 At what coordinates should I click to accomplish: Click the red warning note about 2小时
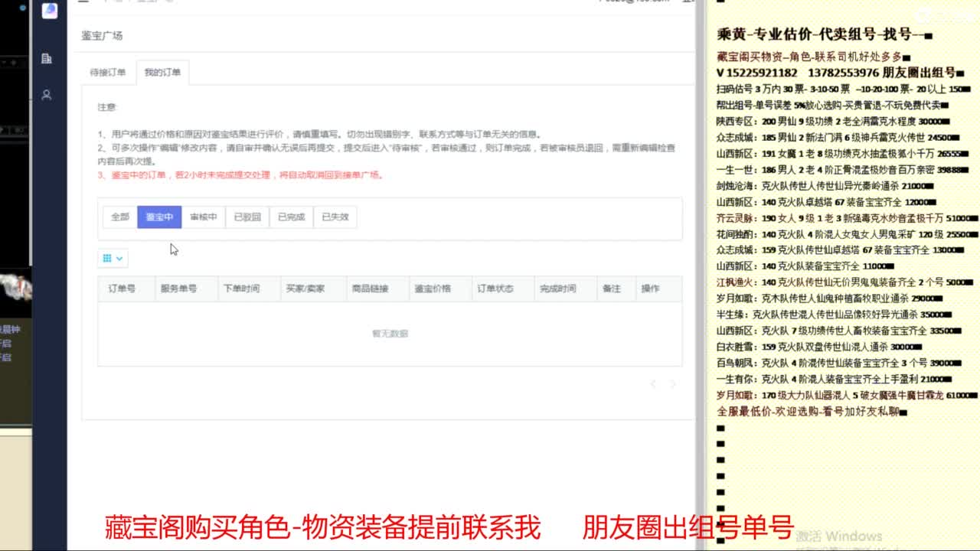click(240, 175)
